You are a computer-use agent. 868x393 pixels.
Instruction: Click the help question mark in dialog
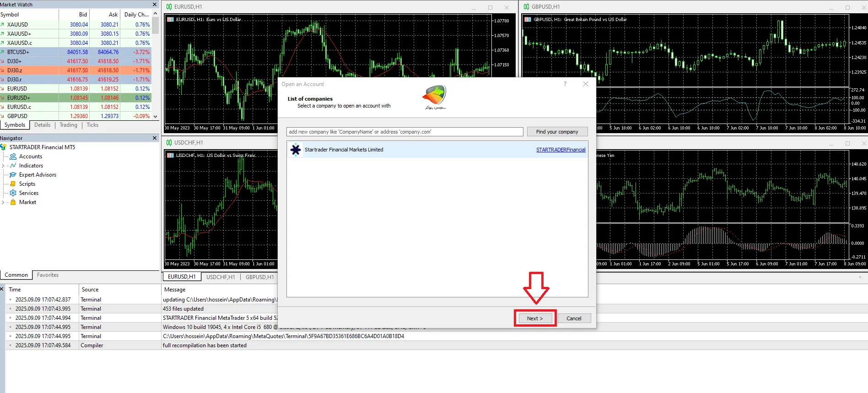565,84
